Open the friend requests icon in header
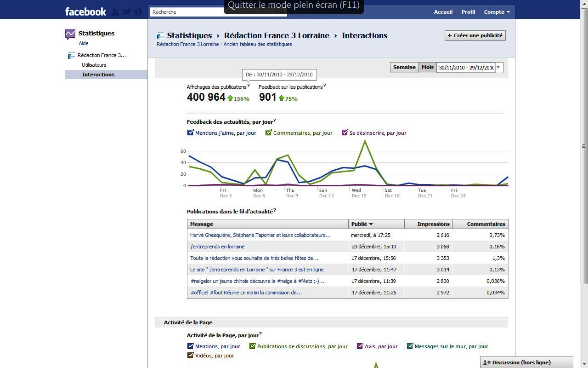588x368 pixels. click(x=116, y=12)
